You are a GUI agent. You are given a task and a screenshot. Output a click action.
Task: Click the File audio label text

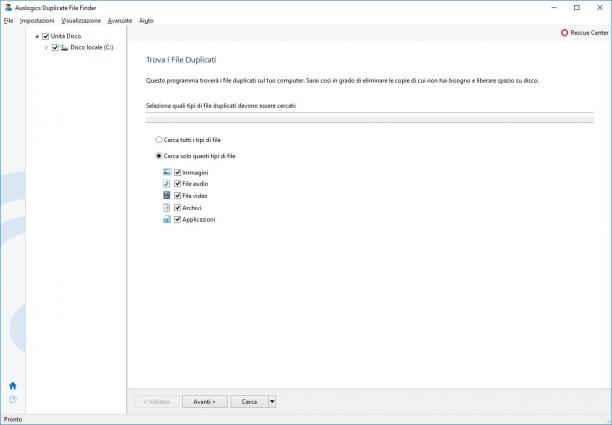pos(195,183)
